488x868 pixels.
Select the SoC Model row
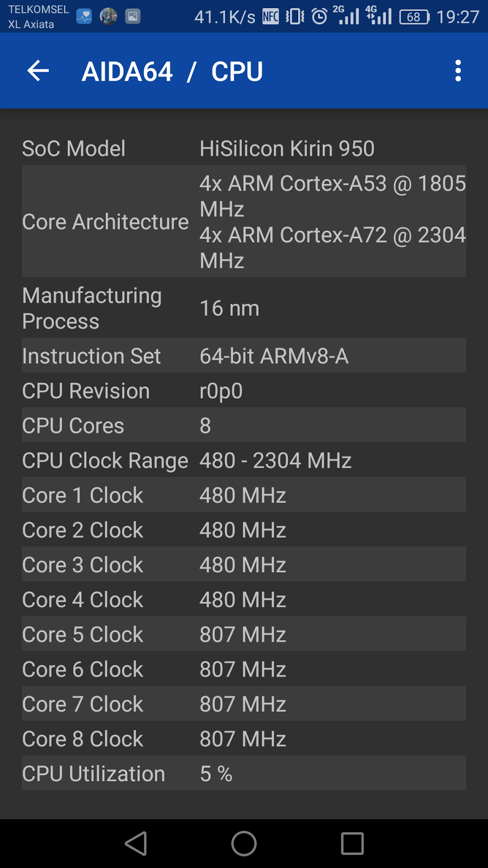pyautogui.click(x=244, y=148)
